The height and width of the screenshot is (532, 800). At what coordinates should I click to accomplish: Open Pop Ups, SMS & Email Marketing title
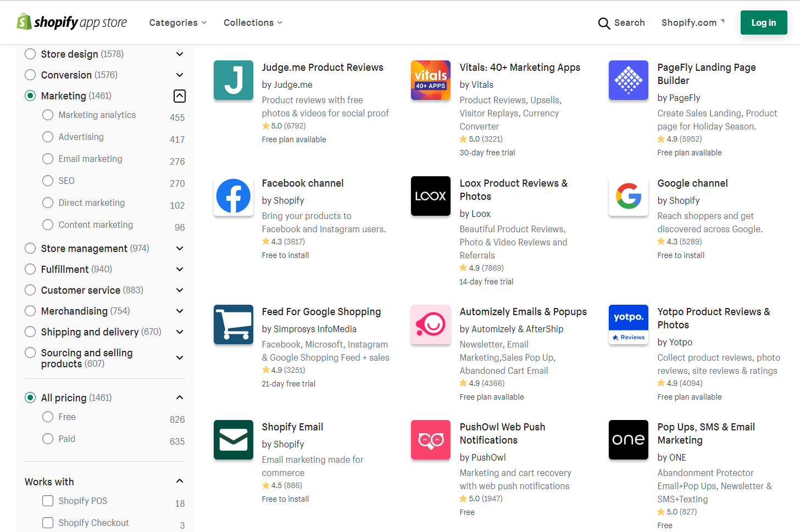706,434
